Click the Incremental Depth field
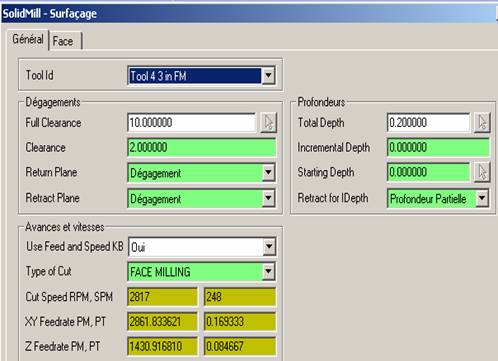498x361 pixels. (438, 147)
